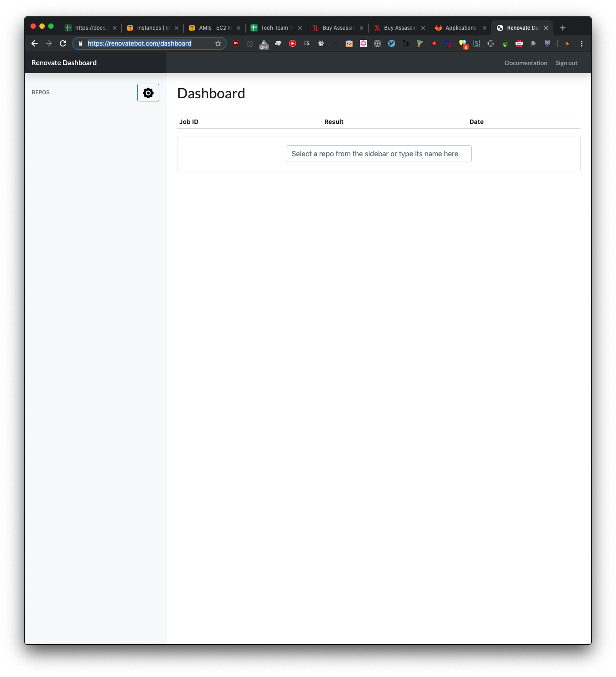Click the GraphQL extension icon
This screenshot has width=616, height=677.
pos(363,43)
